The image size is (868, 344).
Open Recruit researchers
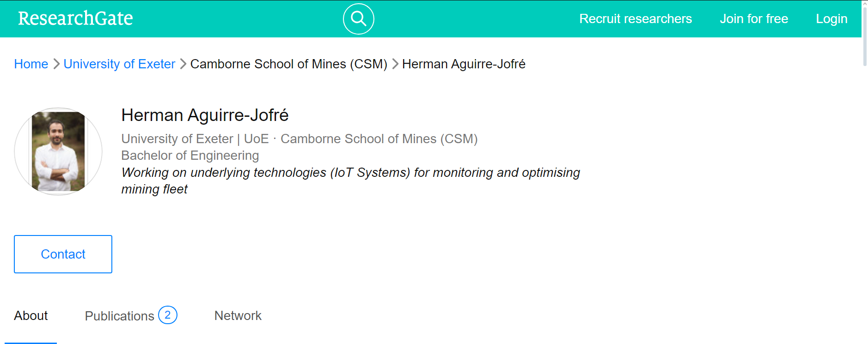point(636,18)
